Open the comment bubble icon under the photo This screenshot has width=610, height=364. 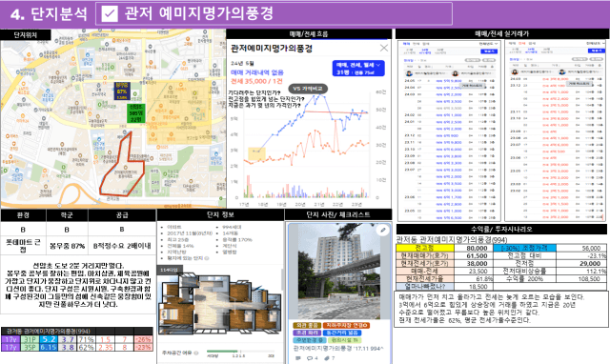tap(310, 358)
